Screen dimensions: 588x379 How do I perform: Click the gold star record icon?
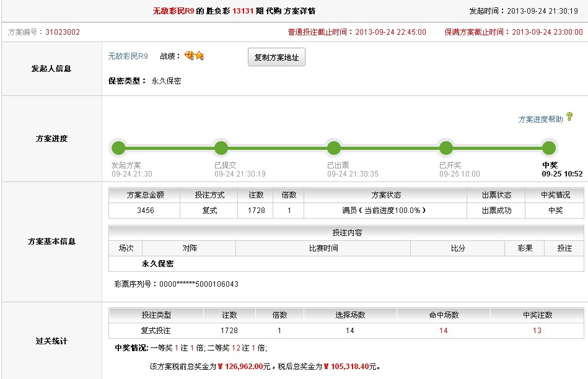click(199, 56)
